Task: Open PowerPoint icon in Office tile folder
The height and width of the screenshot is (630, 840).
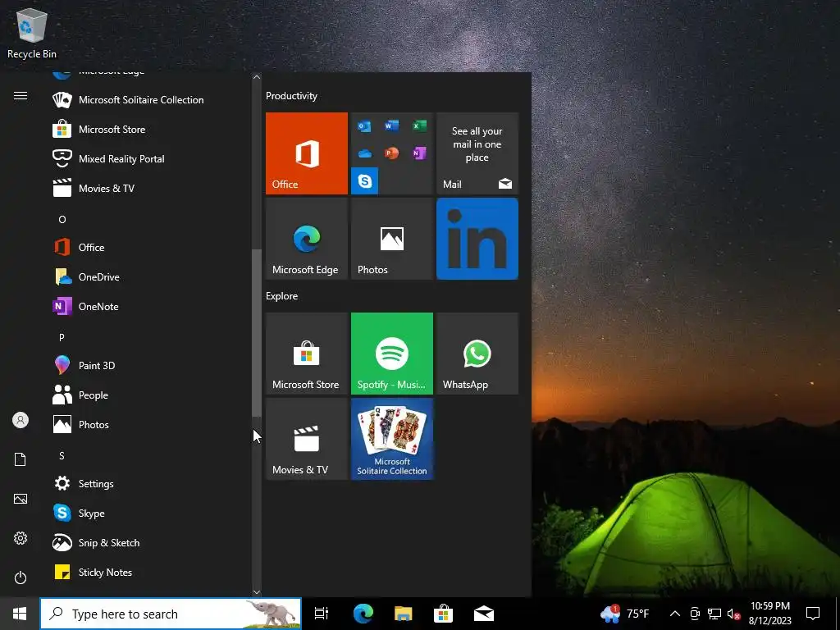Action: coord(391,153)
